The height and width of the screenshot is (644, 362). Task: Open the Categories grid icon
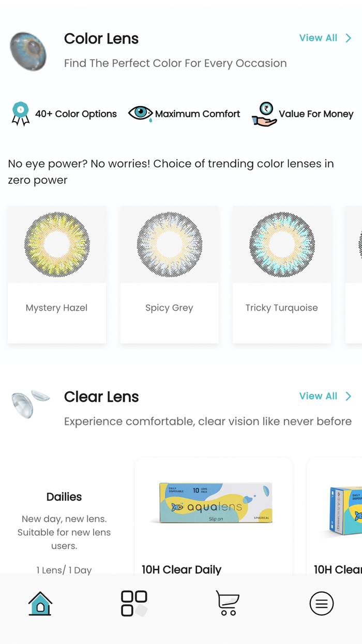(133, 603)
